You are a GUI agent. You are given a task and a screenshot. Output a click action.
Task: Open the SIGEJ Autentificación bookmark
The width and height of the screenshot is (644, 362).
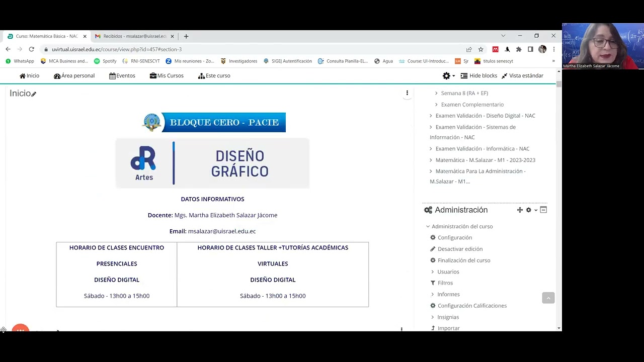[287, 61]
